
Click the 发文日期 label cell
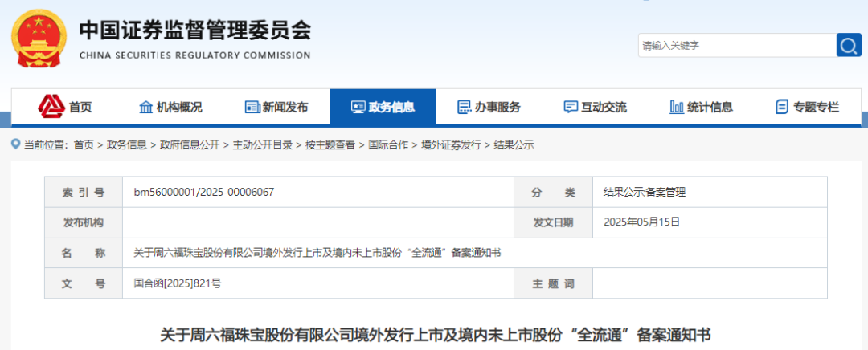pyautogui.click(x=553, y=223)
